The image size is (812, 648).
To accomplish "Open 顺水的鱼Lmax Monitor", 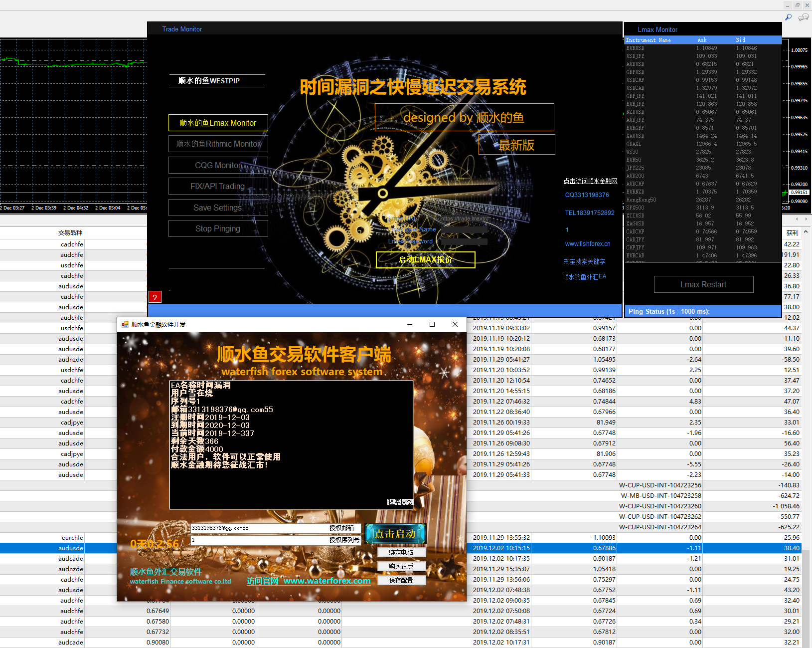I will point(218,123).
